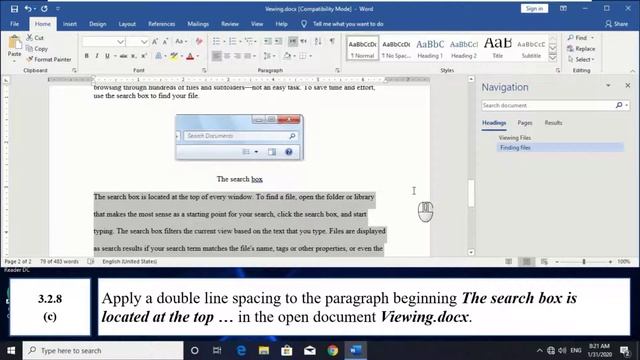Switch to Read Mode view in status bar

point(509,262)
